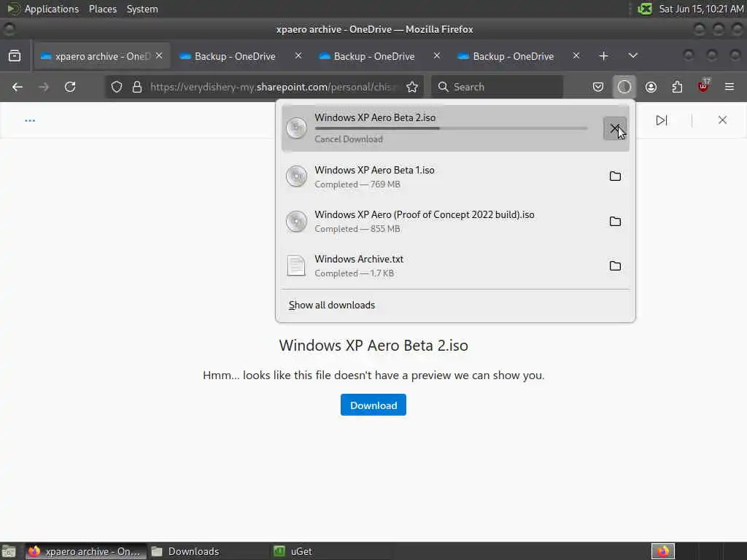
Task: Click the Firefox workspace switcher thumbnail
Action: click(663, 551)
